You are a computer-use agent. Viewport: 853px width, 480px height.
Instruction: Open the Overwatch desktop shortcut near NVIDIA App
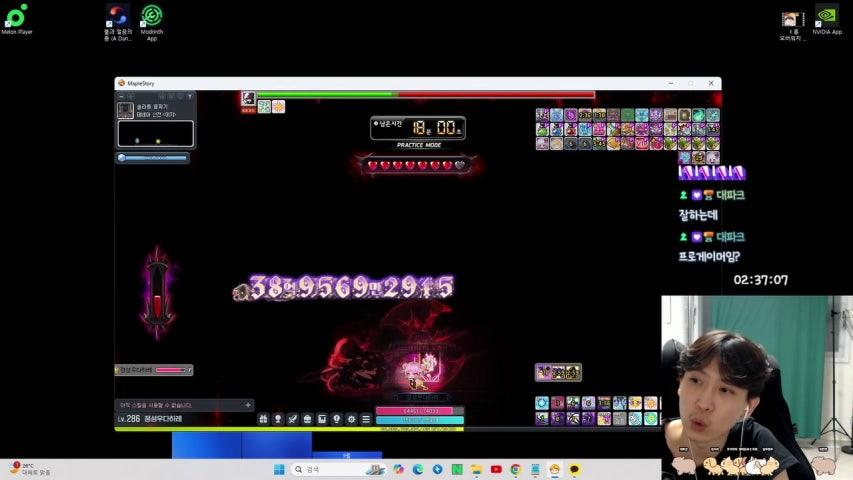coord(792,26)
